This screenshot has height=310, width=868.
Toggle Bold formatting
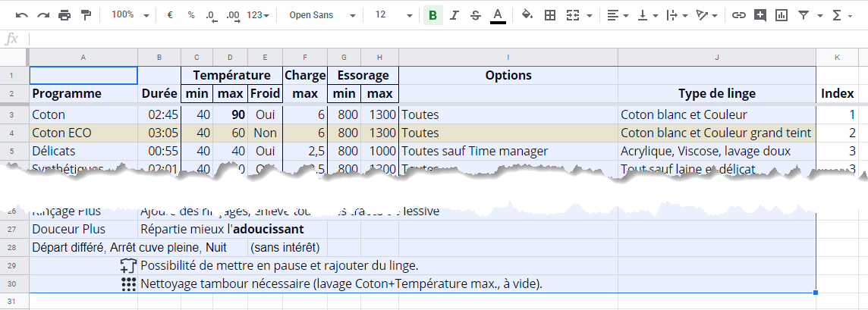coord(433,15)
